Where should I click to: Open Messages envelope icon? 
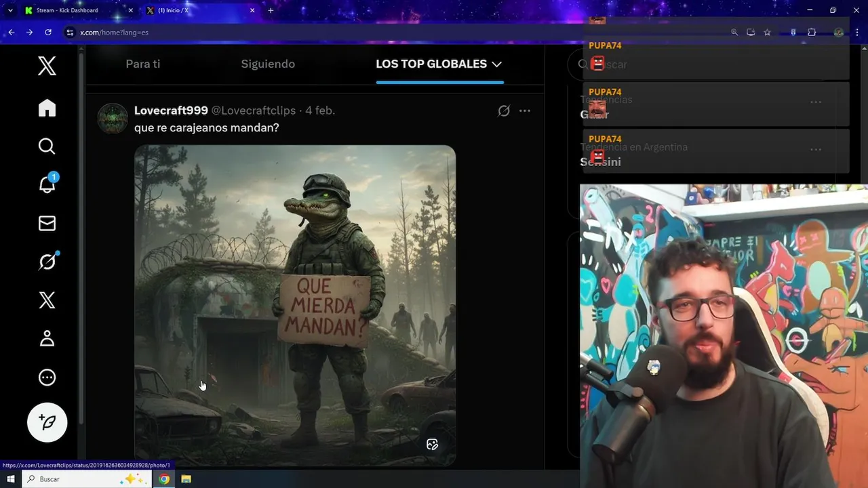(x=47, y=223)
